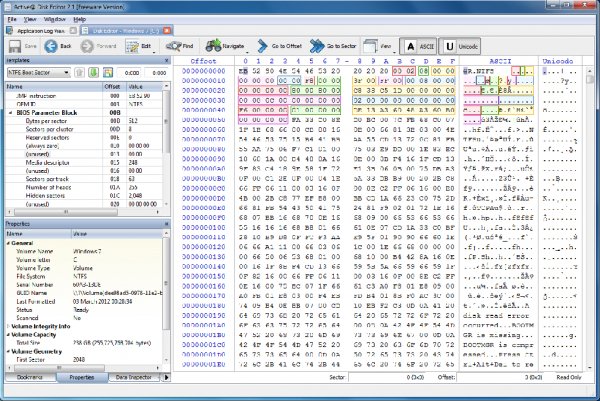Collapse the Volume Capacity group
The width and height of the screenshot is (600, 401).
(8, 335)
